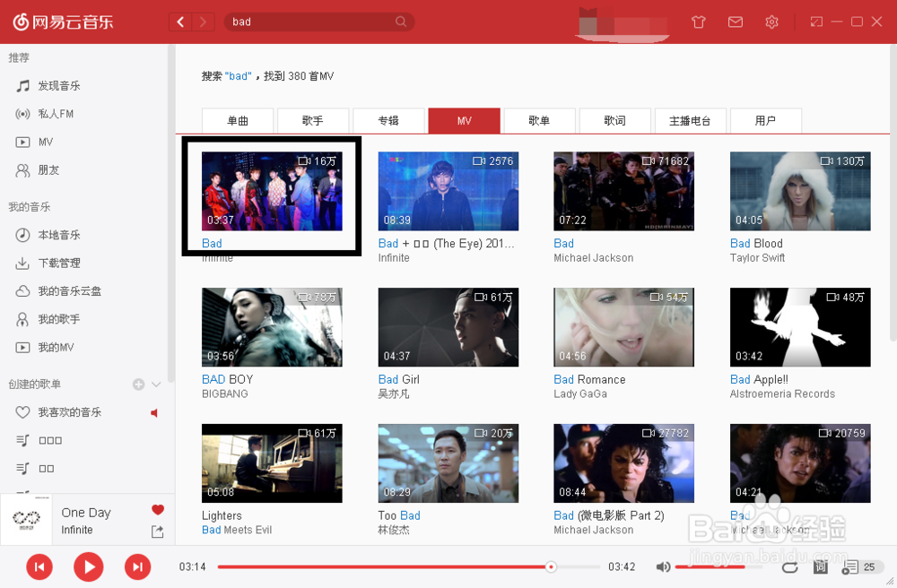The width and height of the screenshot is (897, 588).
Task: Switch to the 用户 tab
Action: tap(766, 121)
